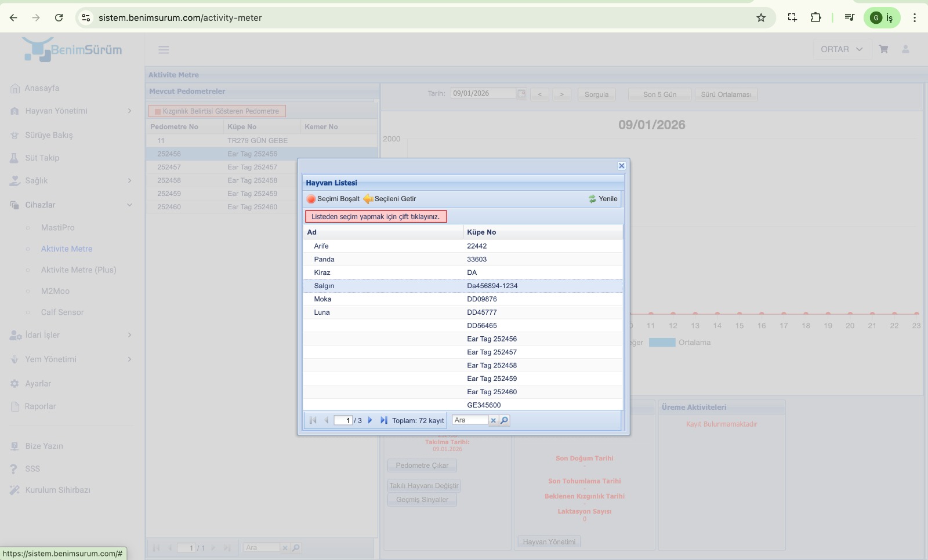Jump to last page of animal list
Viewport: 928px width, 560px height.
pyautogui.click(x=383, y=420)
